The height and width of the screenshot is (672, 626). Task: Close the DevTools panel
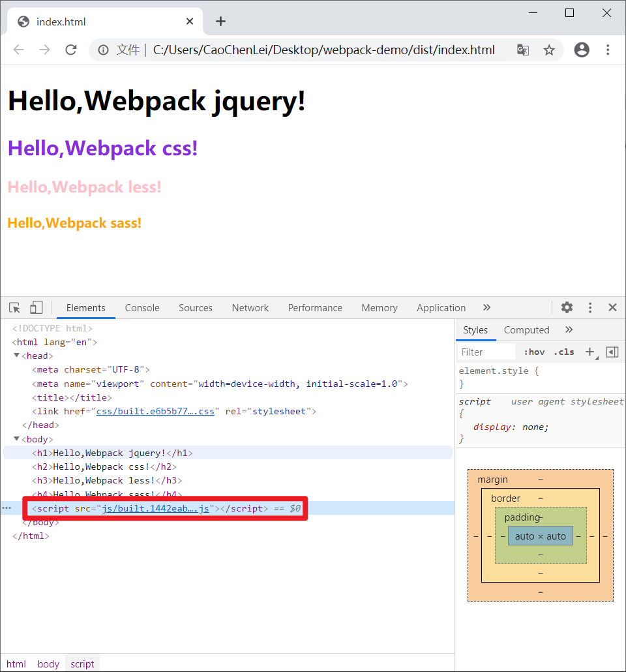click(x=612, y=307)
